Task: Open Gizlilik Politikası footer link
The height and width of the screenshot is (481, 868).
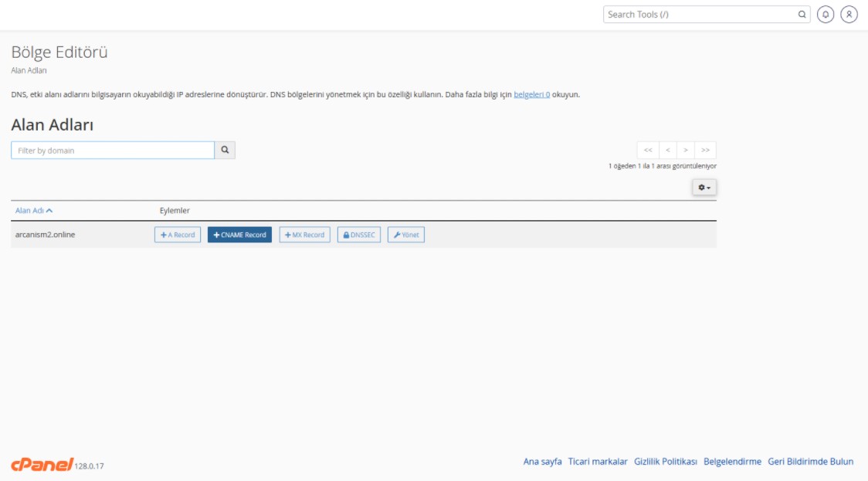Action: pyautogui.click(x=665, y=462)
